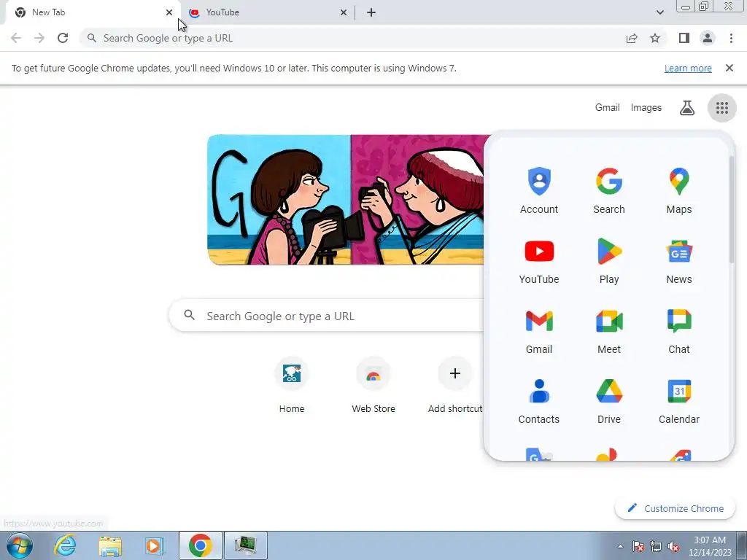747x560 pixels.
Task: Go forward to next page
Action: (39, 38)
